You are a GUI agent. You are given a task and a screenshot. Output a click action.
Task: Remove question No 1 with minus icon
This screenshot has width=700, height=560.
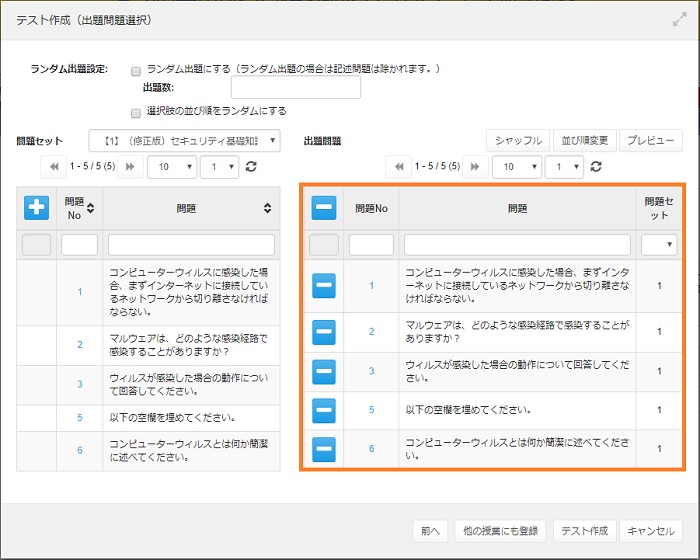click(x=323, y=286)
